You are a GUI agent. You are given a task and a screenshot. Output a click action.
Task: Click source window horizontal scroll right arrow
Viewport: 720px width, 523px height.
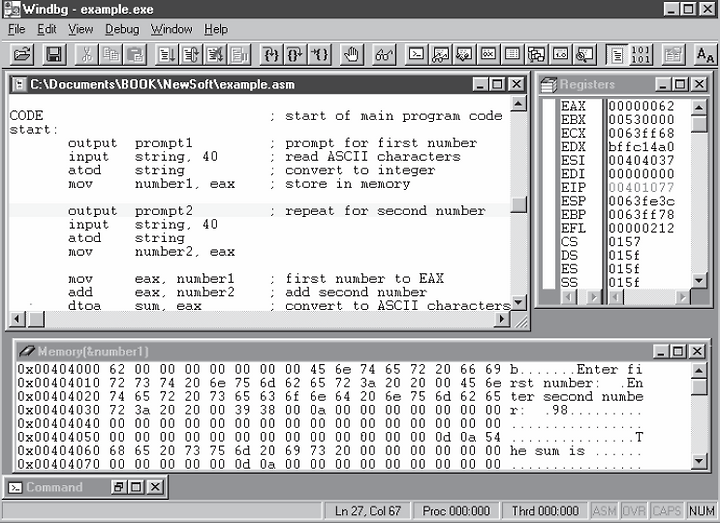pyautogui.click(x=501, y=318)
